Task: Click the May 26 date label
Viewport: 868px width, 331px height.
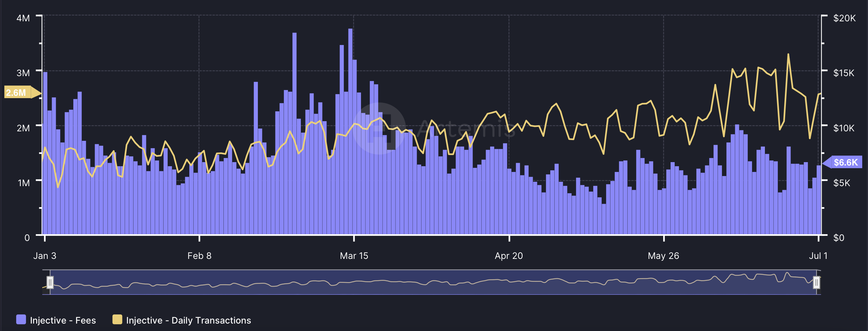Action: pyautogui.click(x=664, y=256)
